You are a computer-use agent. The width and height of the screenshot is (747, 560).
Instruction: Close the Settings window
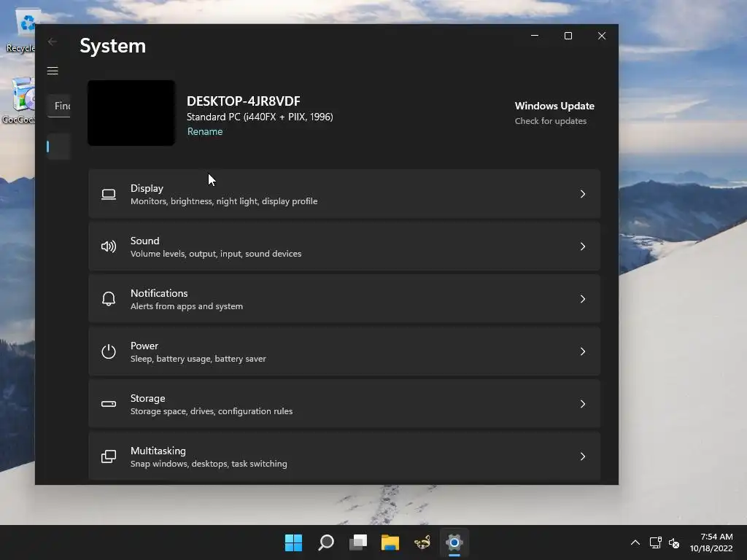click(602, 36)
